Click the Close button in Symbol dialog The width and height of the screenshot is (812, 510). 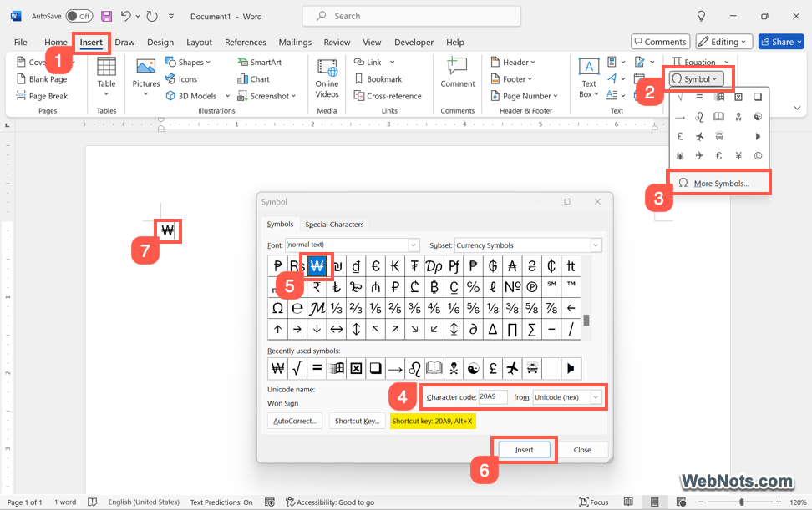(582, 449)
